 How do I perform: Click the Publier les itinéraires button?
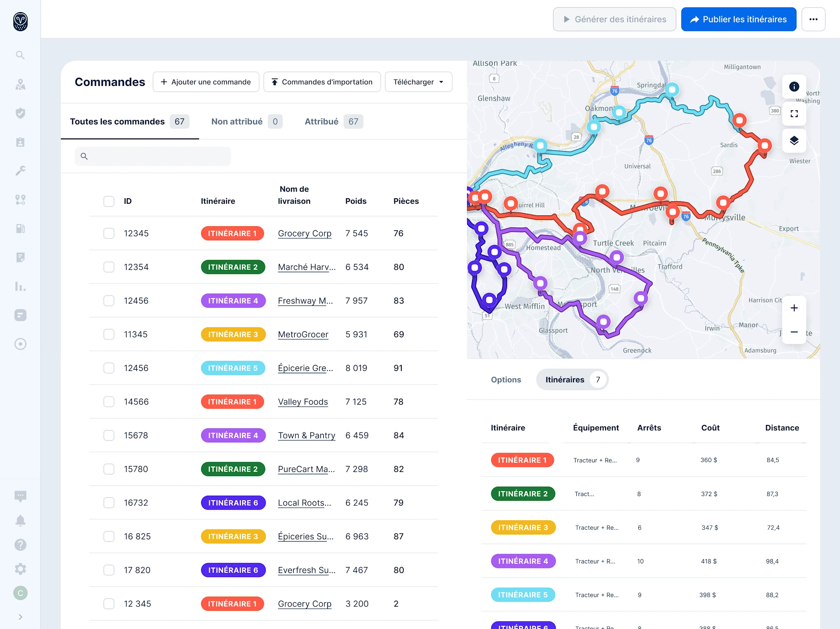point(738,19)
